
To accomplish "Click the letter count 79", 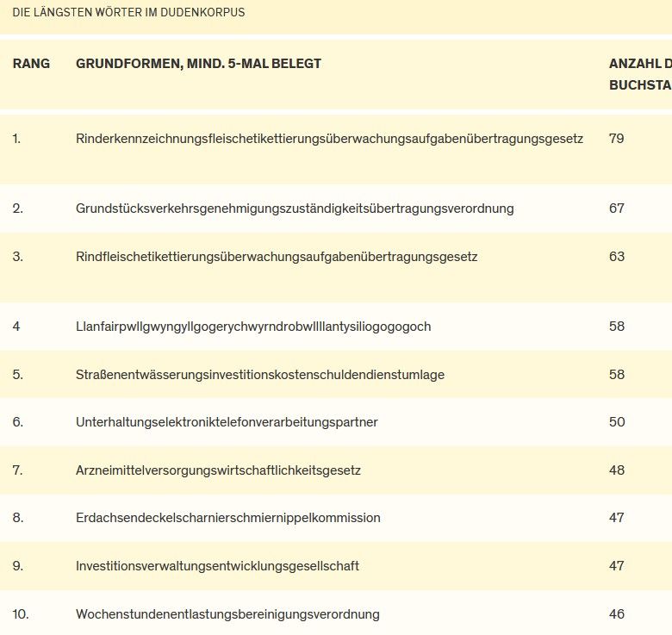I will click(616, 139).
